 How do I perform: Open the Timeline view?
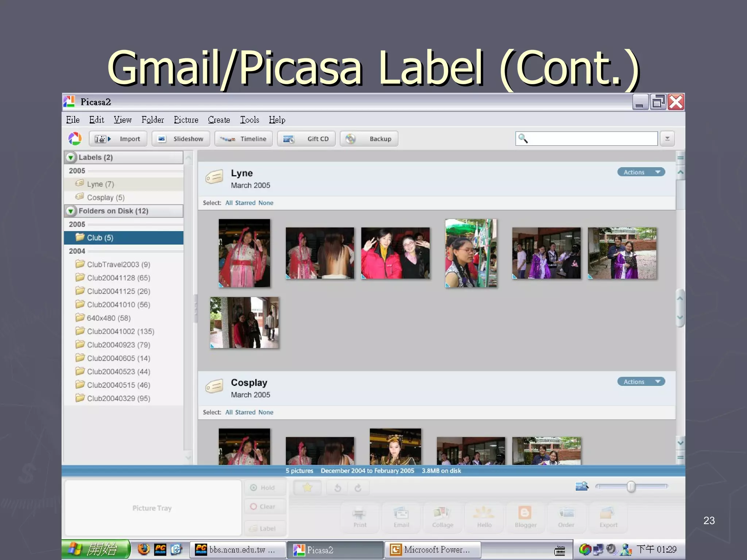coord(244,139)
